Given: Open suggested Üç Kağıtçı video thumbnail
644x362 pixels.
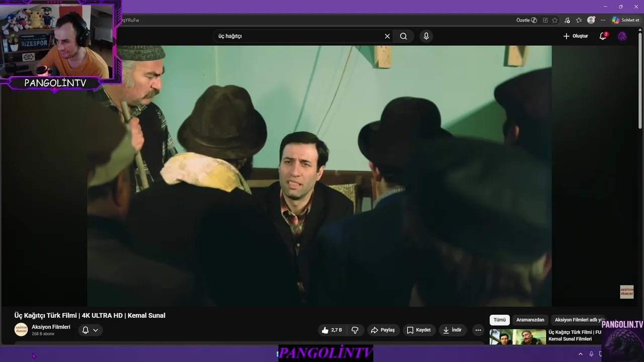Looking at the screenshot, I should coord(518,336).
